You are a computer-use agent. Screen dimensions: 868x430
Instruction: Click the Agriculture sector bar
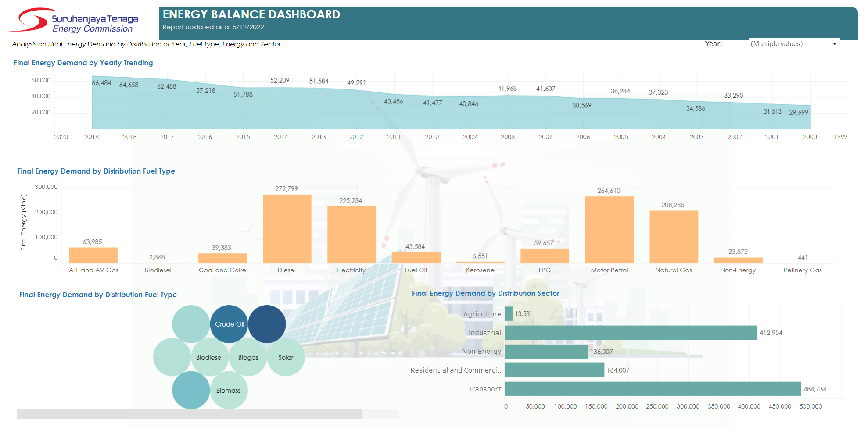(509, 314)
